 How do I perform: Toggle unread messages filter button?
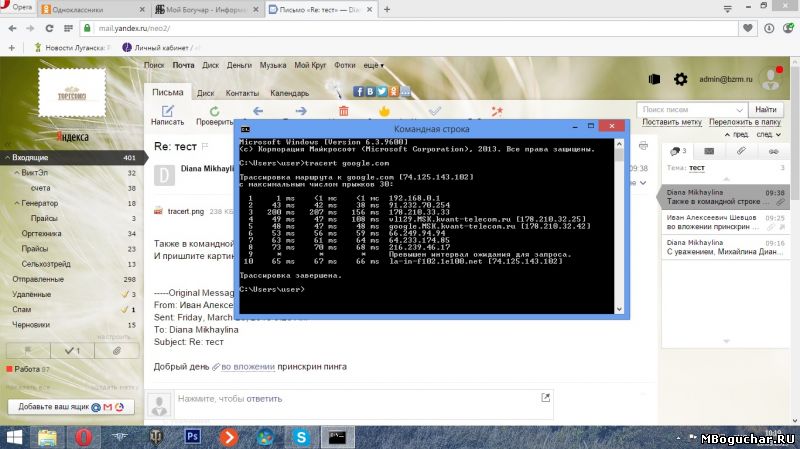(72, 351)
